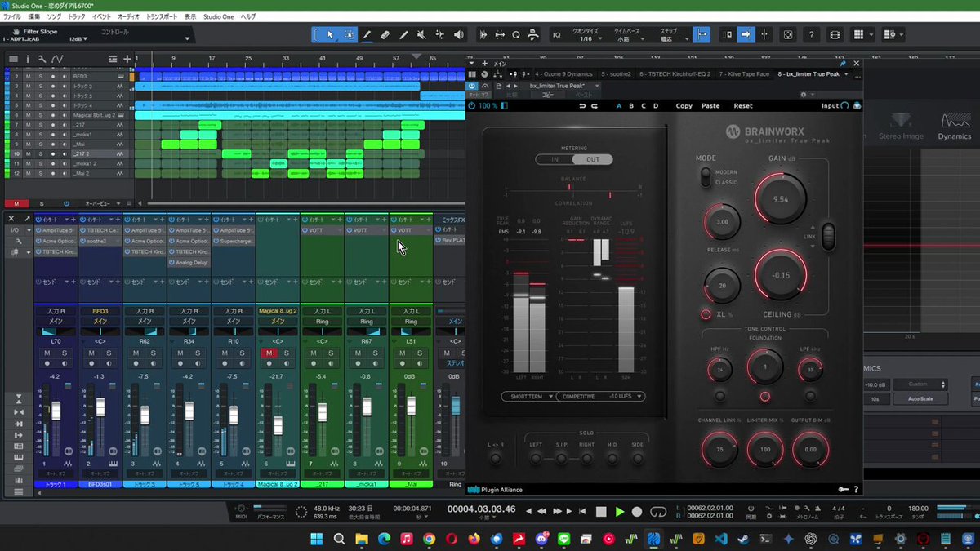Image resolution: width=980 pixels, height=551 pixels.
Task: Toggle the Gain/Ceiling LINK switch
Action: click(829, 236)
